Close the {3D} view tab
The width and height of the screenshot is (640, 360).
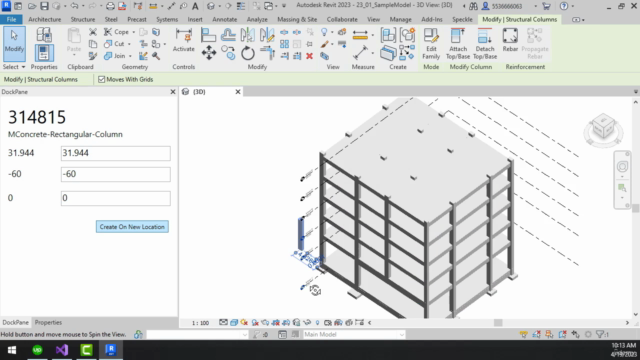click(238, 92)
